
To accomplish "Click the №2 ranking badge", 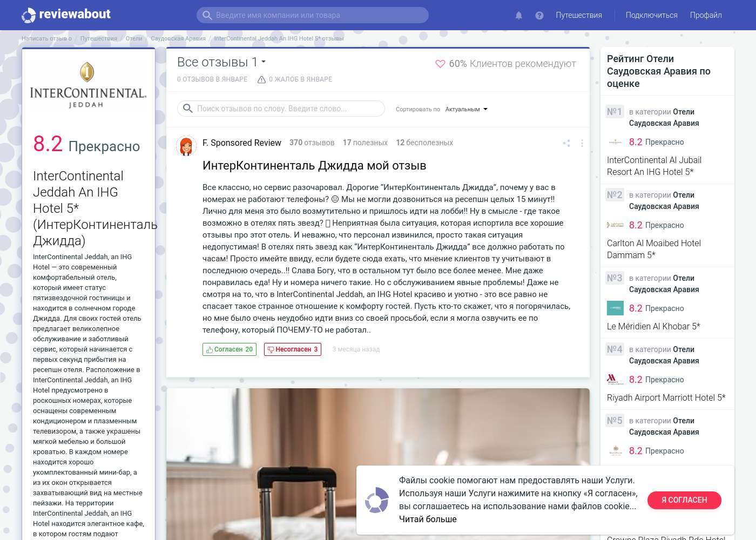I will pyautogui.click(x=615, y=195).
